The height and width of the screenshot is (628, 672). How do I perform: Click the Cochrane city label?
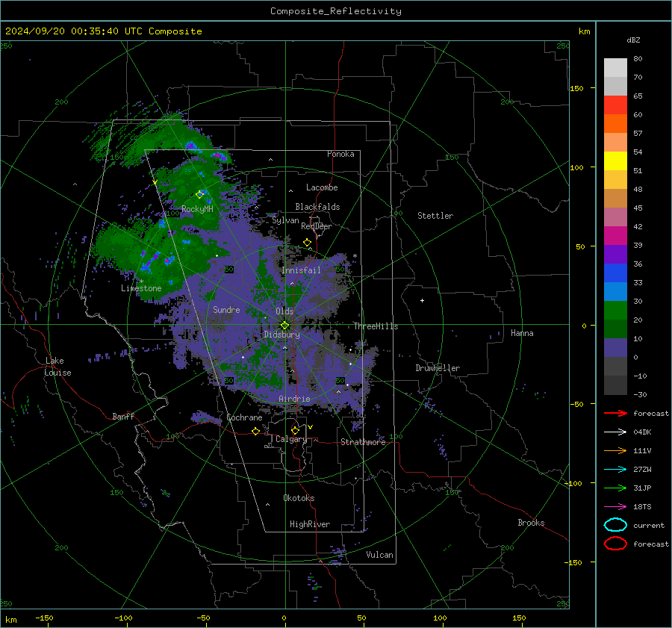click(244, 417)
